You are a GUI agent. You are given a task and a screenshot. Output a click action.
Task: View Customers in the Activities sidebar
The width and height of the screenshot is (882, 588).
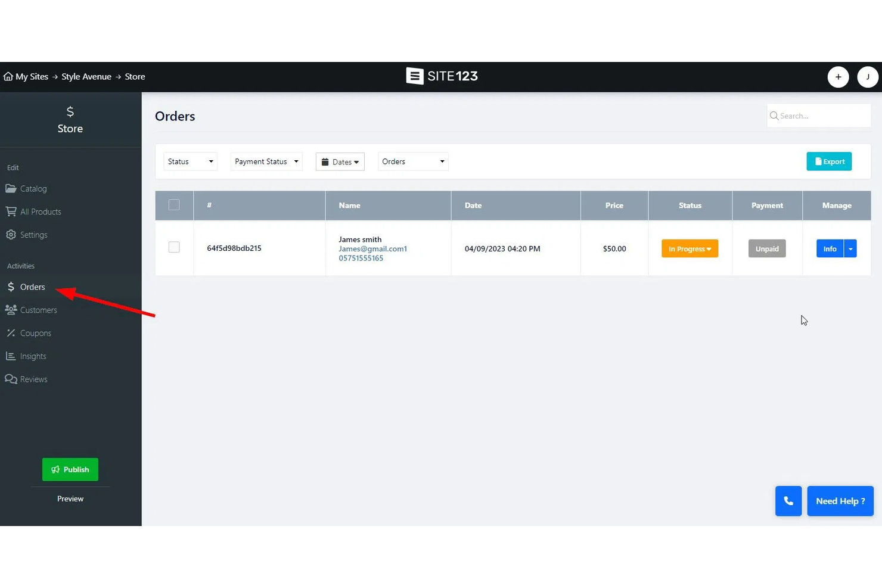[x=38, y=310]
